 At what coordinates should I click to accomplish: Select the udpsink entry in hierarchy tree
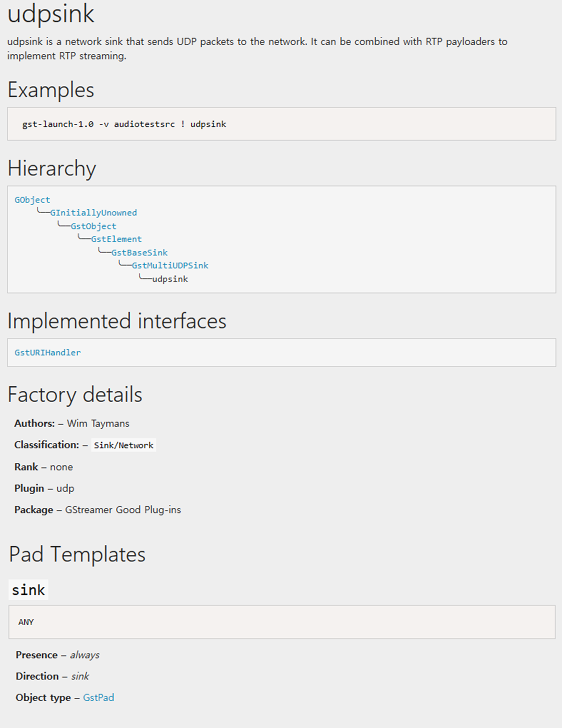(170, 279)
